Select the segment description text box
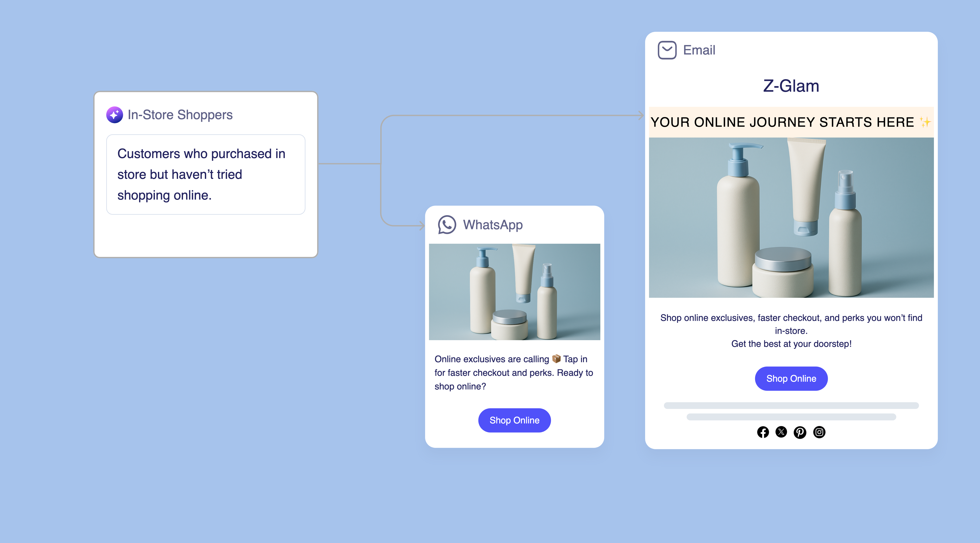 tap(206, 175)
